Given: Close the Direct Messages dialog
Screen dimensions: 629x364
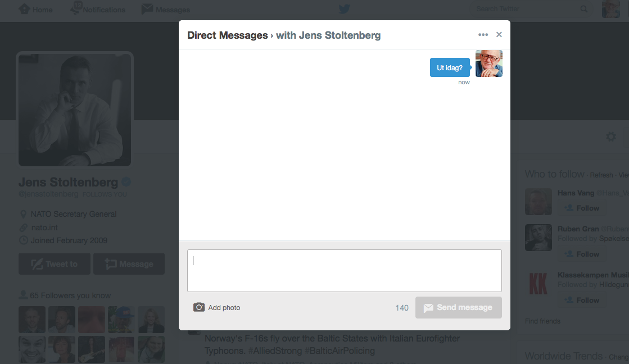Looking at the screenshot, I should pos(499,34).
